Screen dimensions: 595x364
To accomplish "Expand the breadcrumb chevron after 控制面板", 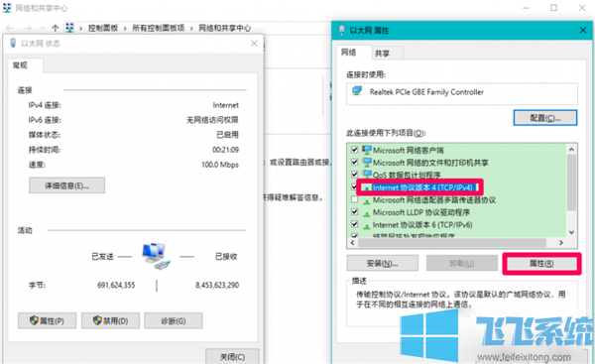I will click(x=125, y=29).
